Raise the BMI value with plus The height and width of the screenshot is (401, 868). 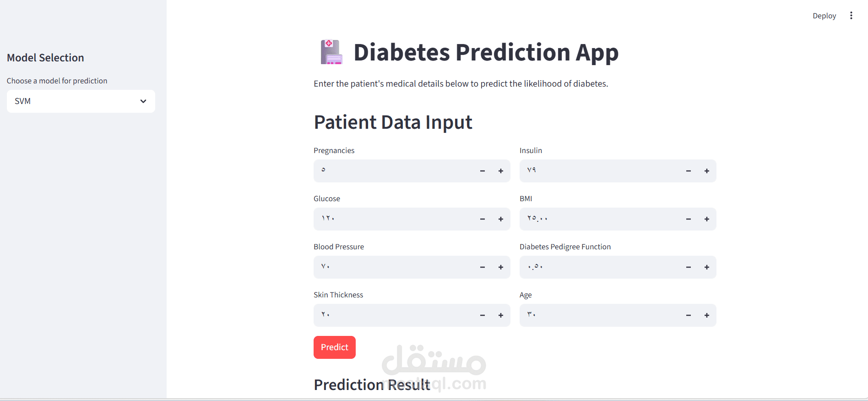pos(707,219)
